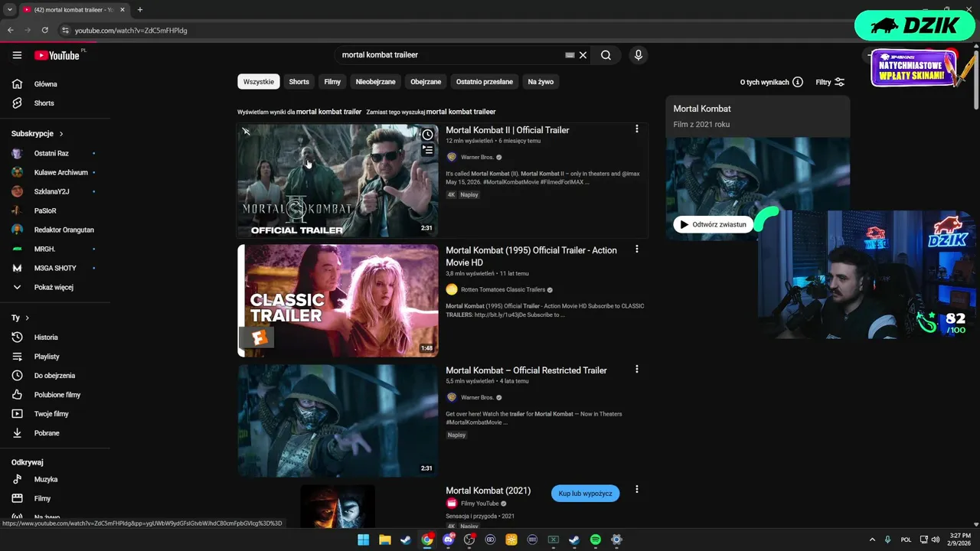
Task: Open Discord from the taskbar
Action: click(x=448, y=540)
